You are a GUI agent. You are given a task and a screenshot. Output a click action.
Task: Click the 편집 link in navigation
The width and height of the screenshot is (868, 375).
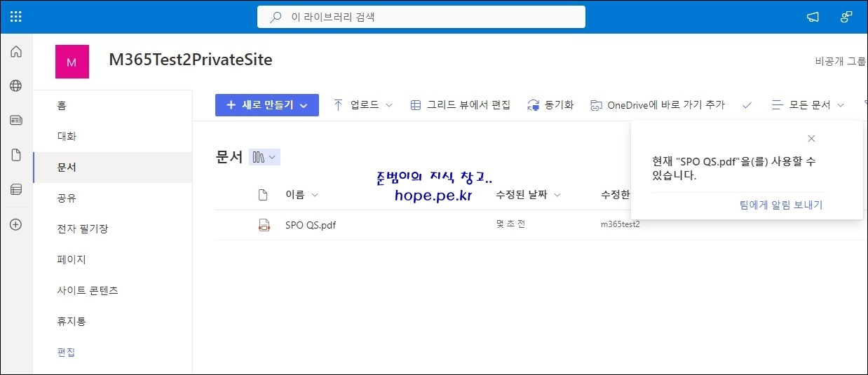point(66,352)
